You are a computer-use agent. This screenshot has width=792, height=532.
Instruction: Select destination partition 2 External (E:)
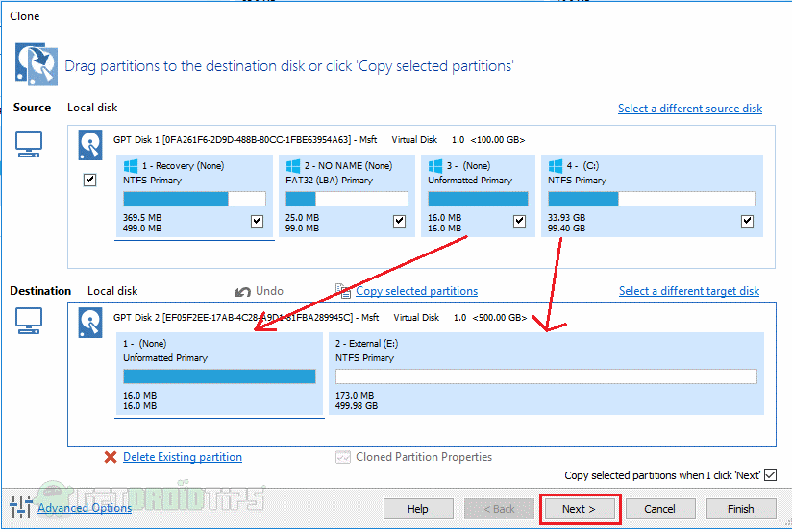(x=546, y=374)
